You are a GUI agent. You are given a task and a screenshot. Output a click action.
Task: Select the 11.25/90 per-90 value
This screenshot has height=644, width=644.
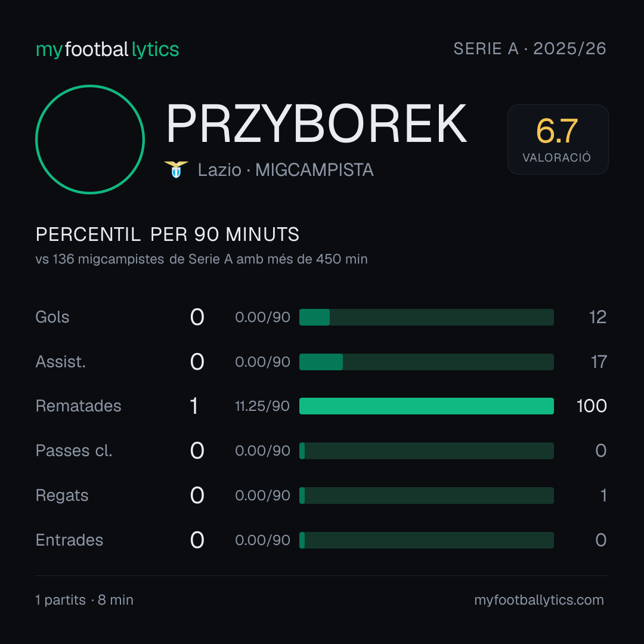point(262,406)
